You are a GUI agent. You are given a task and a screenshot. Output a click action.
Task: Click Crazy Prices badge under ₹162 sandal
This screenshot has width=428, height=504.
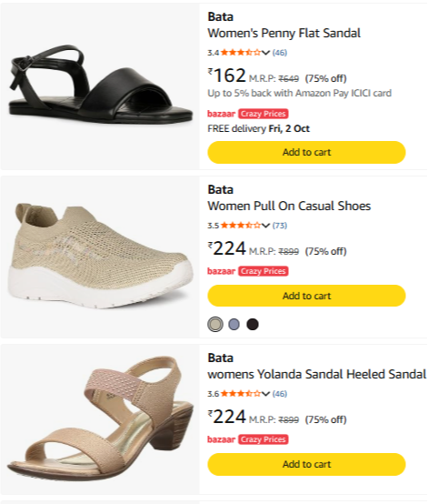coord(264,114)
